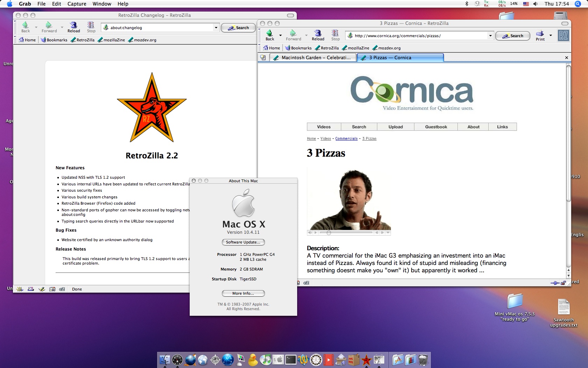The image size is (588, 368).
Task: Toggle the toolbar pill button in Changelog window
Action: pyautogui.click(x=290, y=15)
